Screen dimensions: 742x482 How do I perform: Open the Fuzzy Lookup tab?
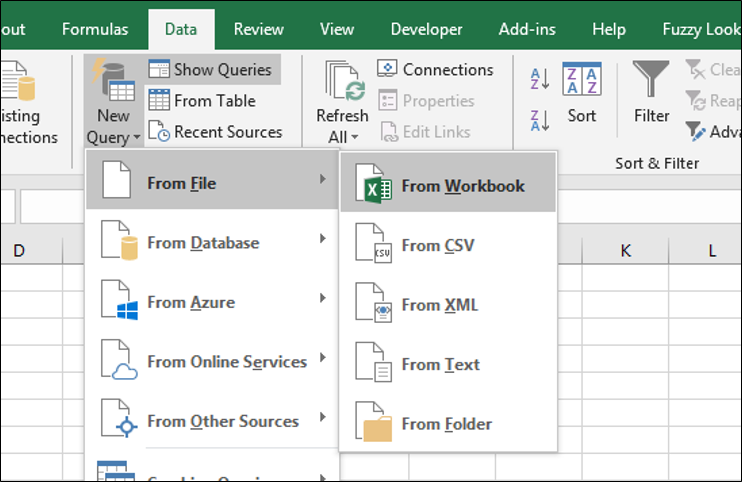point(700,29)
